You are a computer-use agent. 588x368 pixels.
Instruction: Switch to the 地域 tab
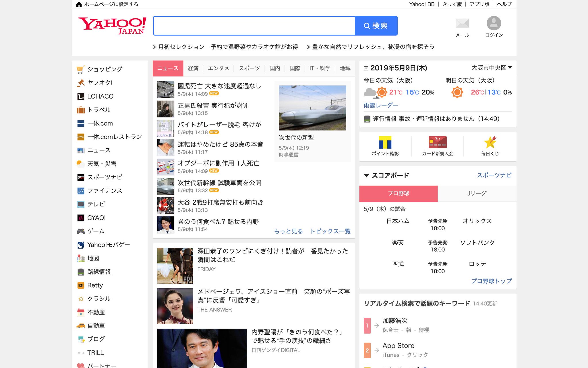point(345,68)
